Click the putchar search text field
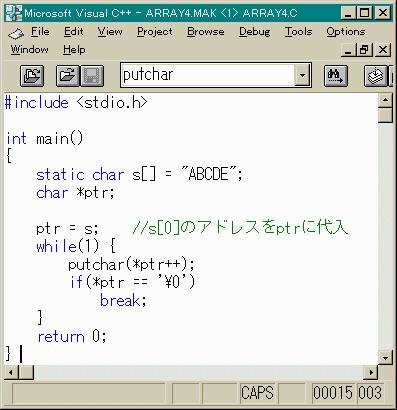This screenshot has width=397, height=410. click(x=208, y=75)
